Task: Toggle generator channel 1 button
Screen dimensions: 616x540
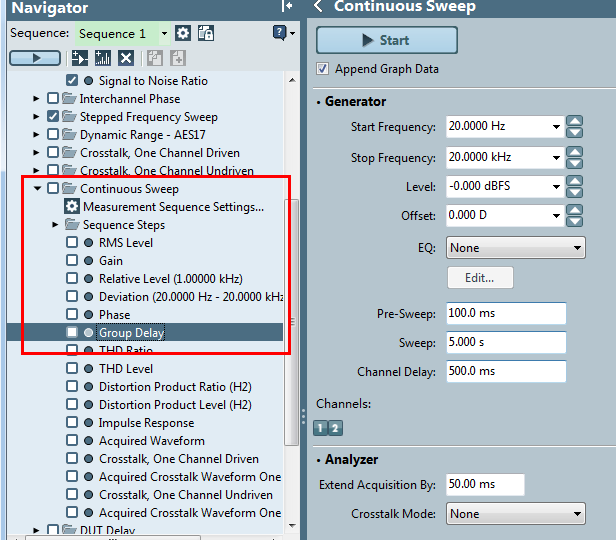Action: (x=321, y=428)
